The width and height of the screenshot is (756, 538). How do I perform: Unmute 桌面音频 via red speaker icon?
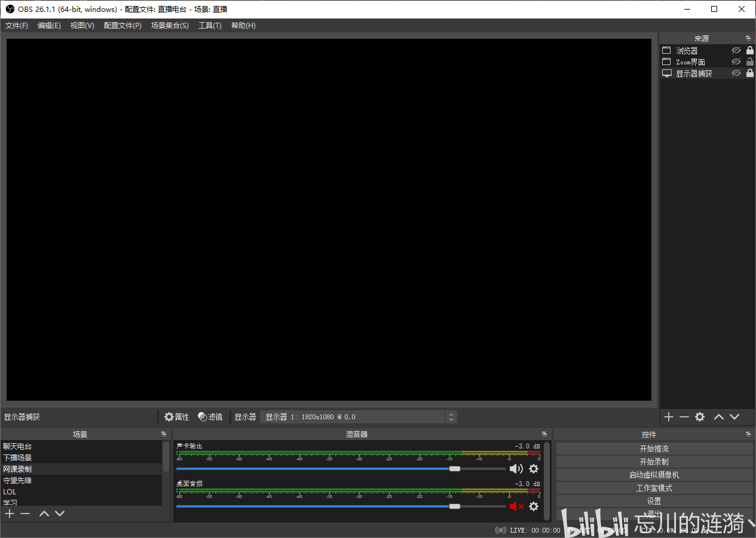click(x=516, y=506)
